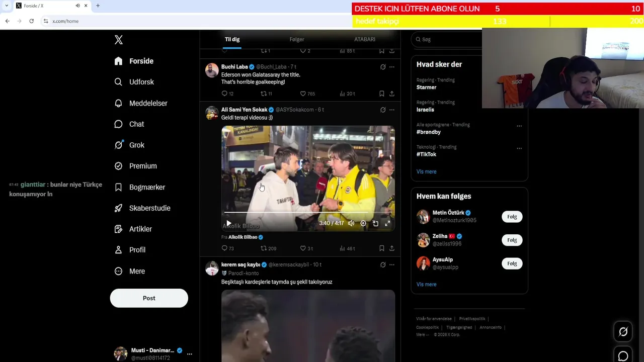Viewport: 644px width, 362px height.
Task: View Buchi Laba post statistics
Action: coord(347,94)
